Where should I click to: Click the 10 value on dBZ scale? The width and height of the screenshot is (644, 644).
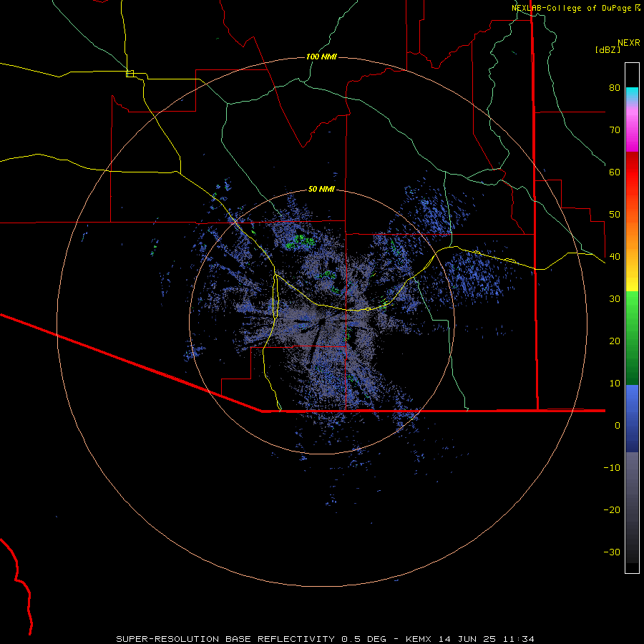pyautogui.click(x=615, y=384)
